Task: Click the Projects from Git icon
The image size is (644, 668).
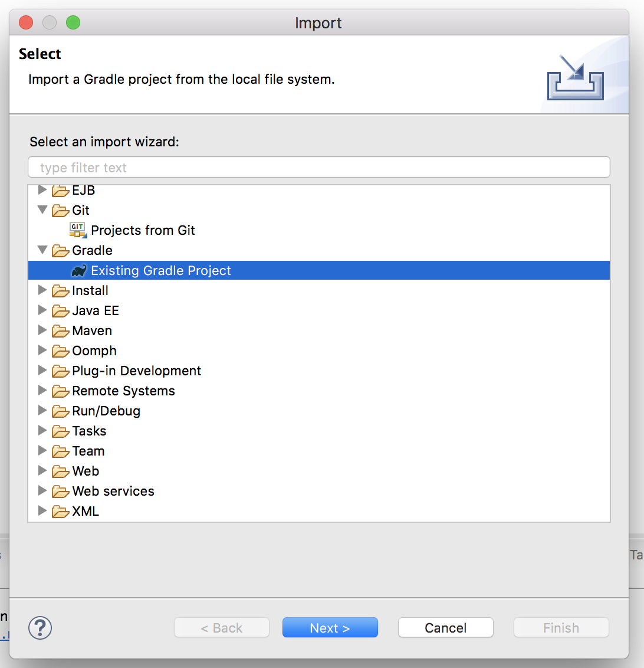Action: pyautogui.click(x=78, y=230)
